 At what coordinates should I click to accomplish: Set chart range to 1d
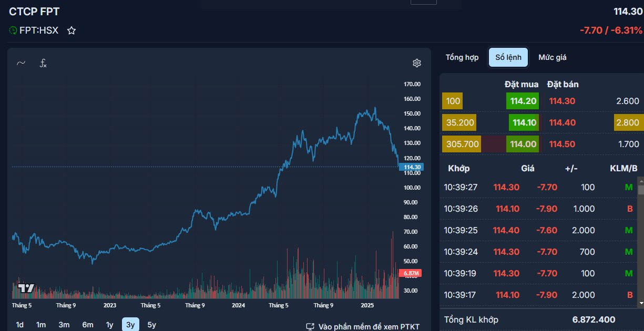click(x=19, y=325)
